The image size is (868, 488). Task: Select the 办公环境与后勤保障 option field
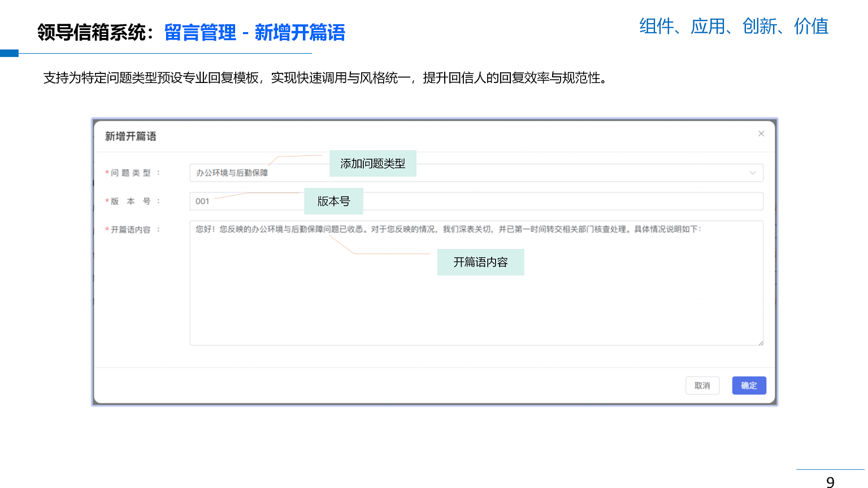pos(237,173)
